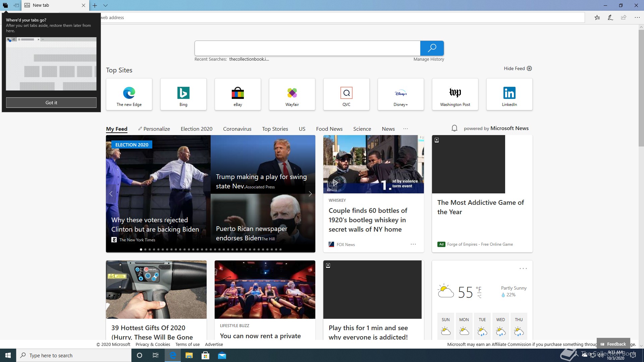Screen dimensions: 644x362
Task: Switch to Science tab
Action: [362, 129]
